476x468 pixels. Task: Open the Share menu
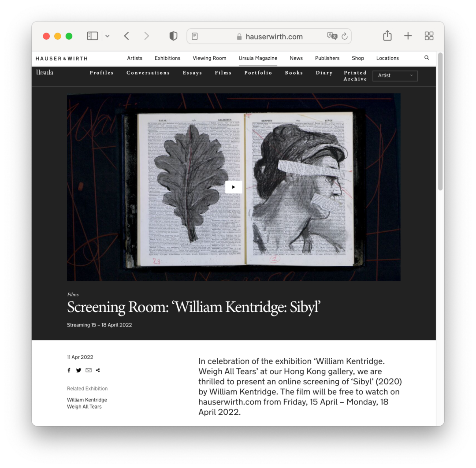click(x=387, y=36)
